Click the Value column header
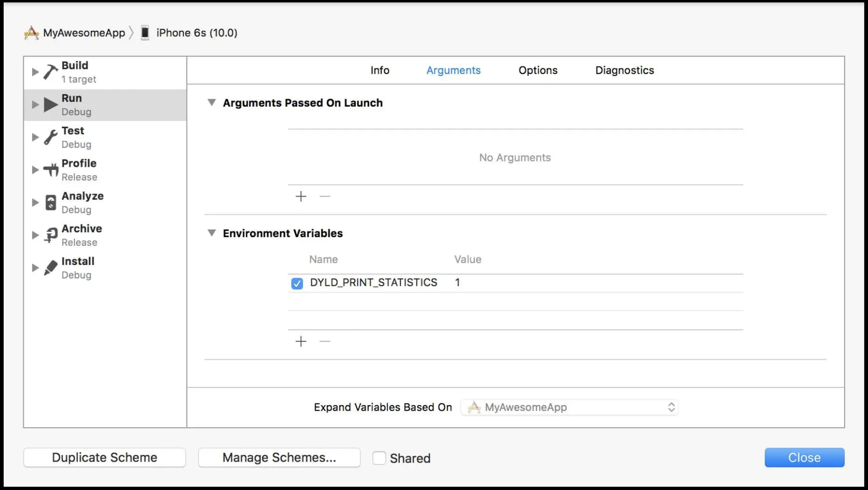Viewport: 868px width, 490px height. 468,259
